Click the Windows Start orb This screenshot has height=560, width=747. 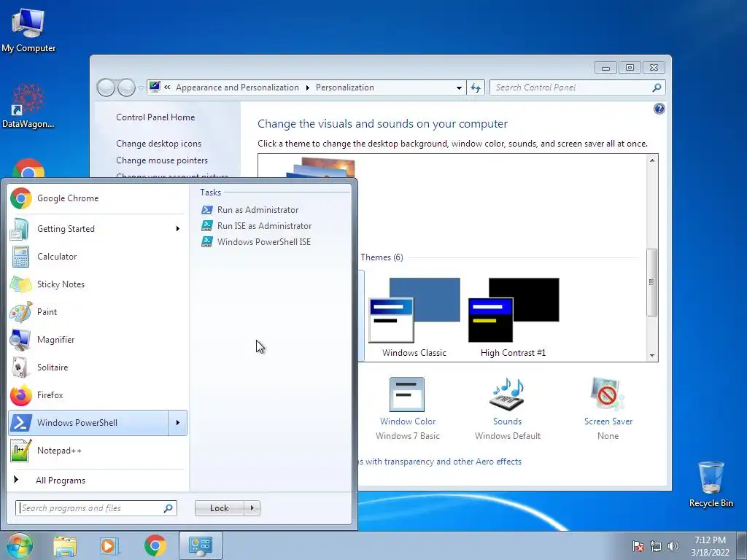(19, 545)
